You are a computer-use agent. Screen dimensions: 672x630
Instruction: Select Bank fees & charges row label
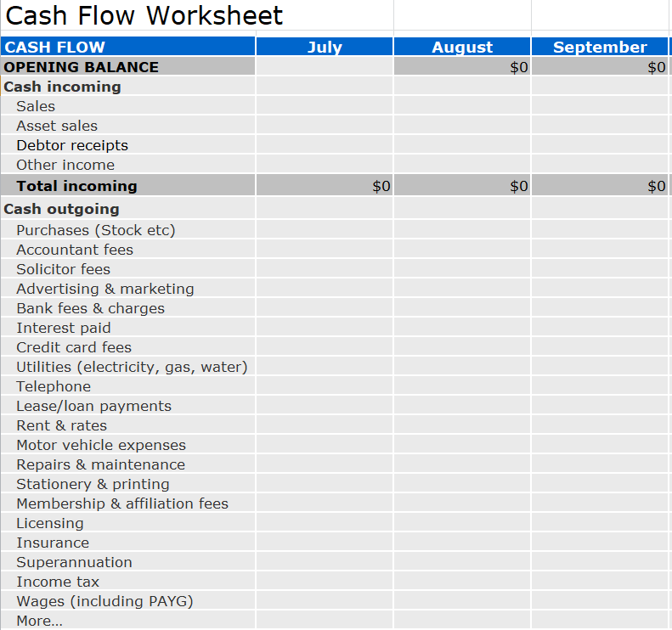90,308
